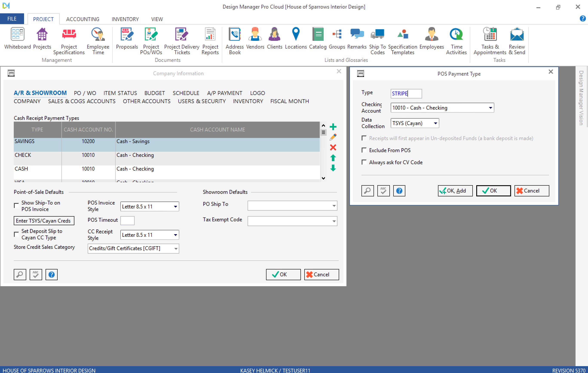
Task: Expand the Checking Account dropdown
Action: [x=490, y=108]
